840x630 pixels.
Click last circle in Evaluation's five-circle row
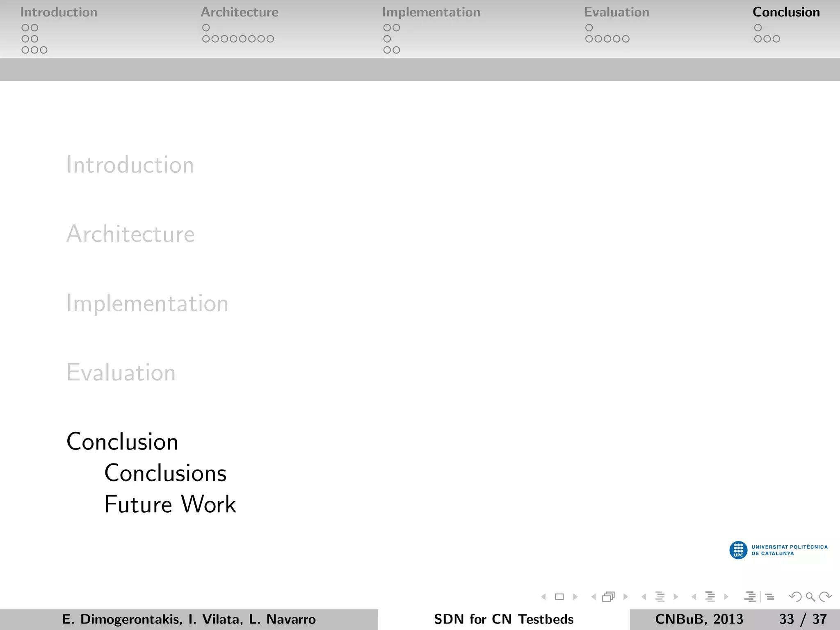(625, 39)
